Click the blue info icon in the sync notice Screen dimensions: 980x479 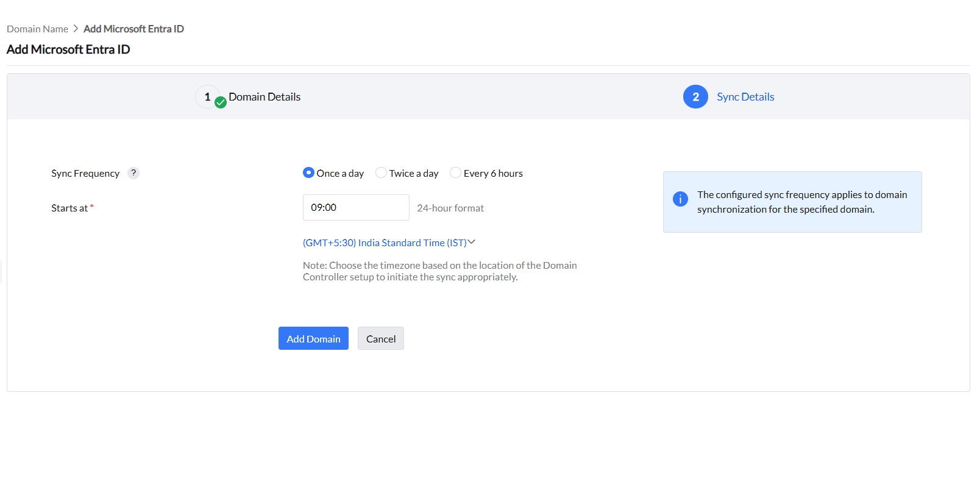680,199
